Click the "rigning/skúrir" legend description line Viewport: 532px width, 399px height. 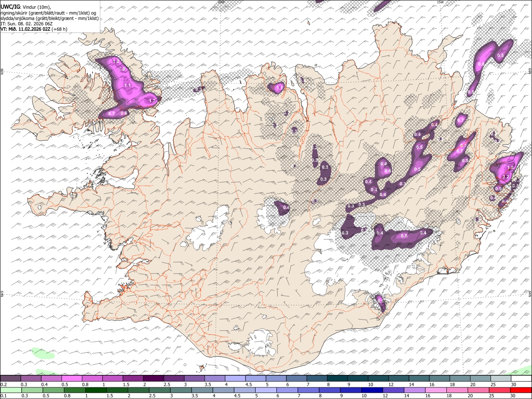(x=48, y=13)
